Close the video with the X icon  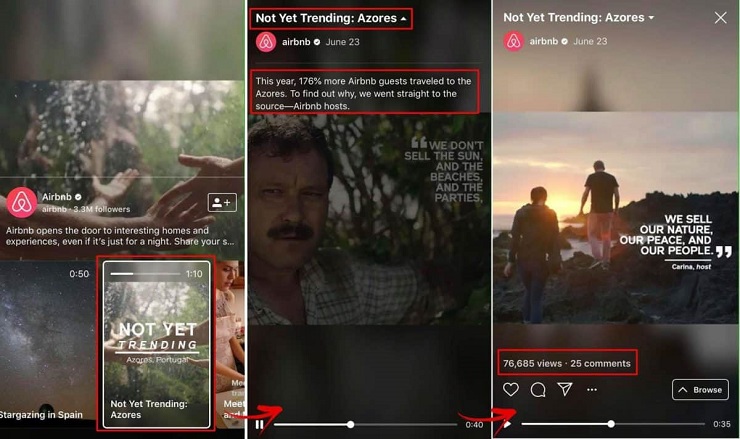(721, 18)
